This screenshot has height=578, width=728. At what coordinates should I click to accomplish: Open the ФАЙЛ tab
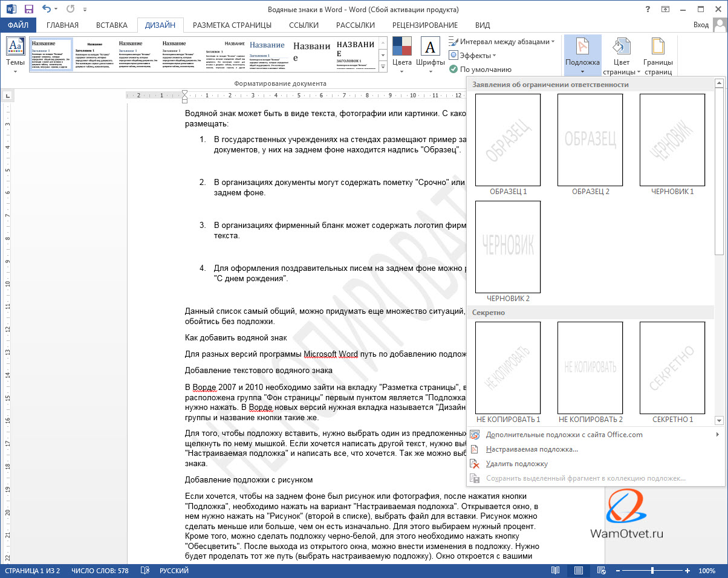(18, 25)
